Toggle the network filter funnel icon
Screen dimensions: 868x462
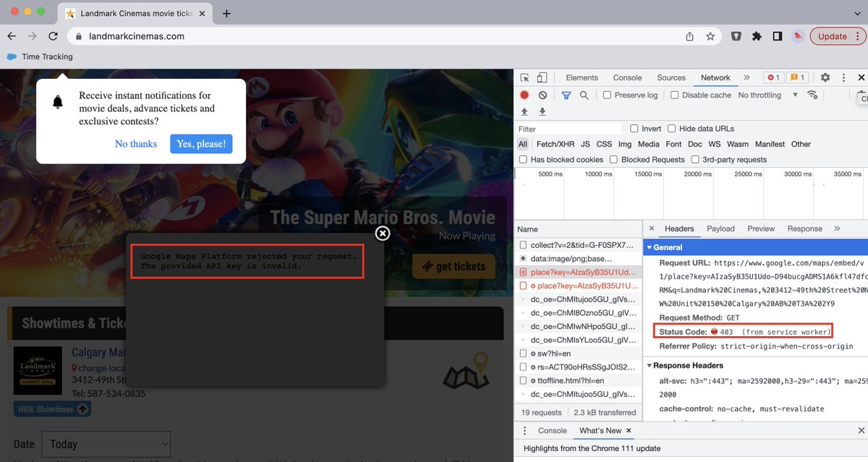click(566, 95)
